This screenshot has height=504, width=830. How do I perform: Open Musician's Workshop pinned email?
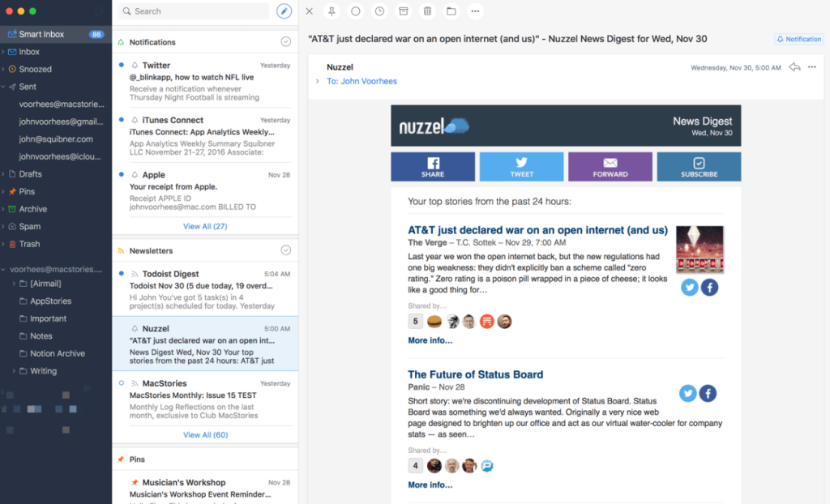point(205,488)
